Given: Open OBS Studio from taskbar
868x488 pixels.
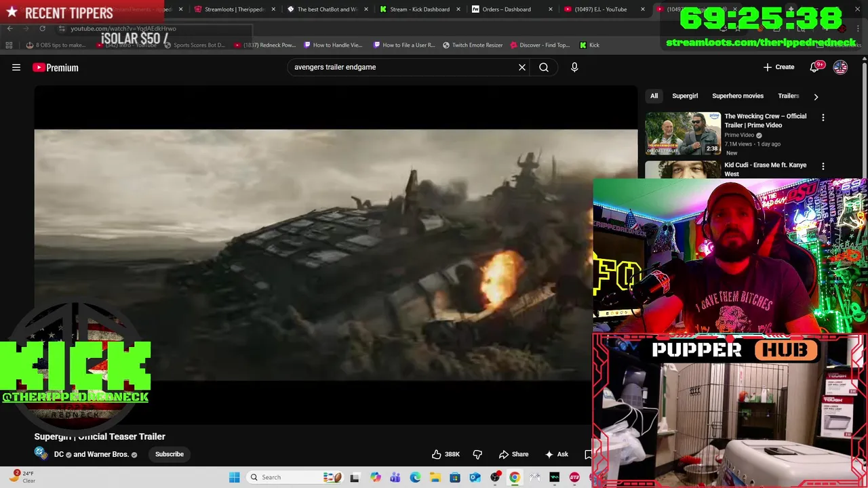Looking at the screenshot, I should click(495, 477).
